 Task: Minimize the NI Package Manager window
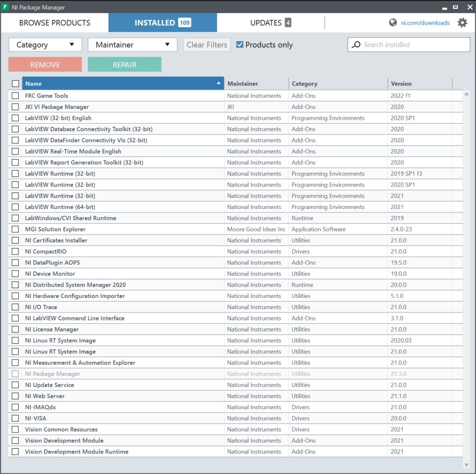click(x=445, y=7)
